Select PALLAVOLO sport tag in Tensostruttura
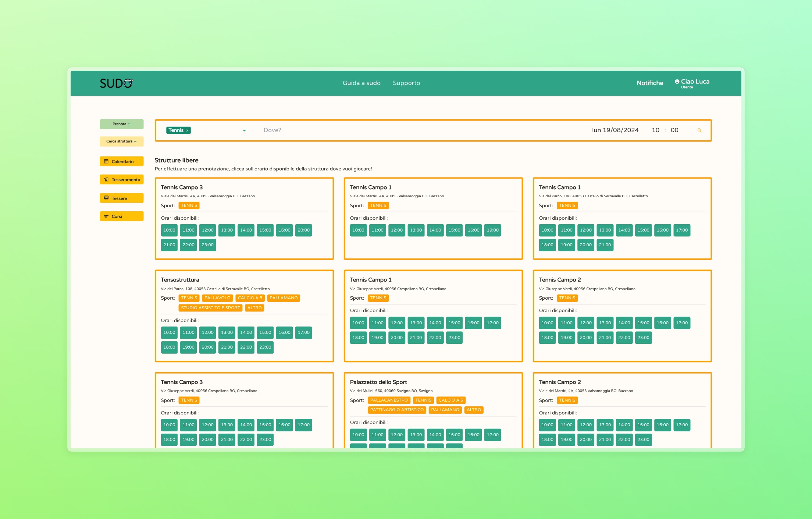 tap(217, 298)
